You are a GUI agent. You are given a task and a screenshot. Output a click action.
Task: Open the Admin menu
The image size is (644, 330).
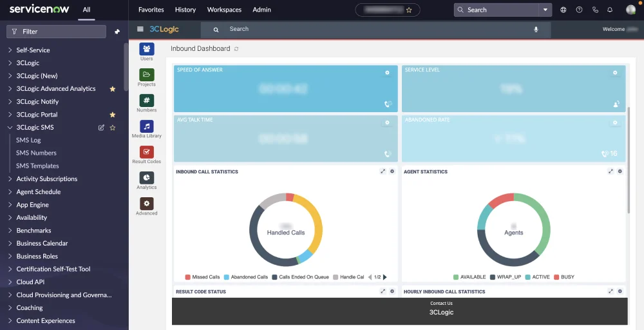click(x=261, y=10)
